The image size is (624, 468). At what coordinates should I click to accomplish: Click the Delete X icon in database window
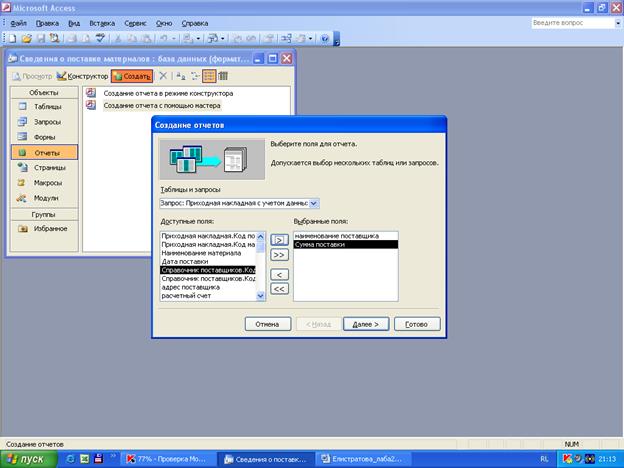(163, 76)
